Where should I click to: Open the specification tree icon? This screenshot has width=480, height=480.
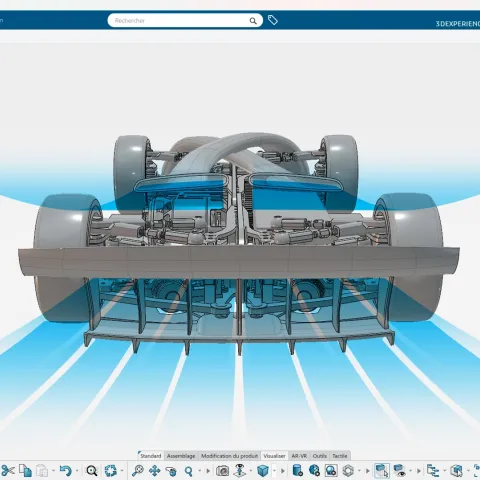pyautogui.click(x=433, y=471)
